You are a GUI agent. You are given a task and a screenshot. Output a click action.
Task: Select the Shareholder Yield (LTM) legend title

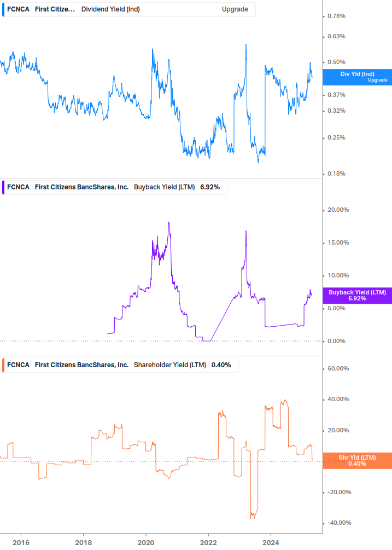coord(170,365)
